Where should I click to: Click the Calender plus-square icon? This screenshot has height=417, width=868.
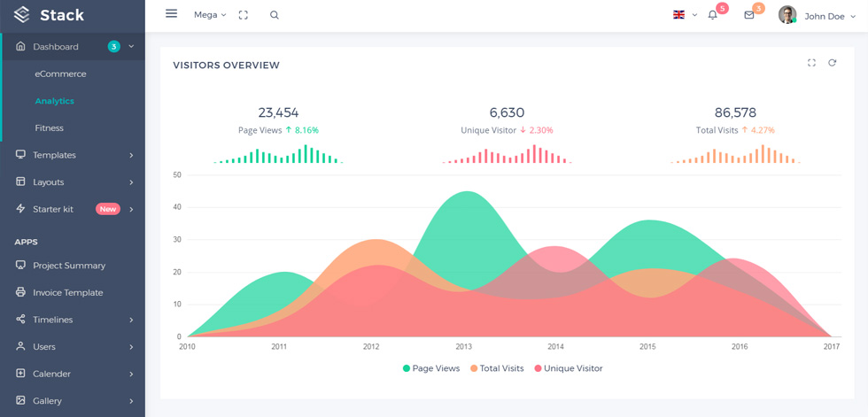20,374
